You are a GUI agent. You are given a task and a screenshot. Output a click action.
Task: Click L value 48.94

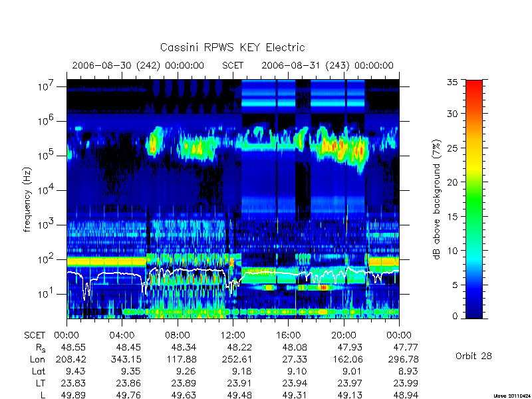click(406, 395)
